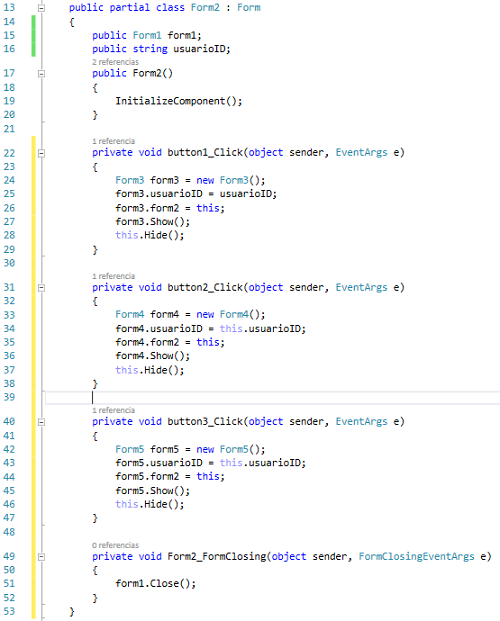Place cursor on empty line 39
Screen dimensions: 500x621
(273, 397)
